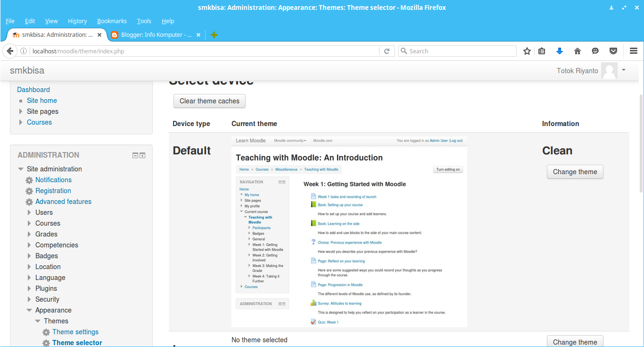
Task: Close the Blogger Info Komputer tab
Action: pos(198,35)
